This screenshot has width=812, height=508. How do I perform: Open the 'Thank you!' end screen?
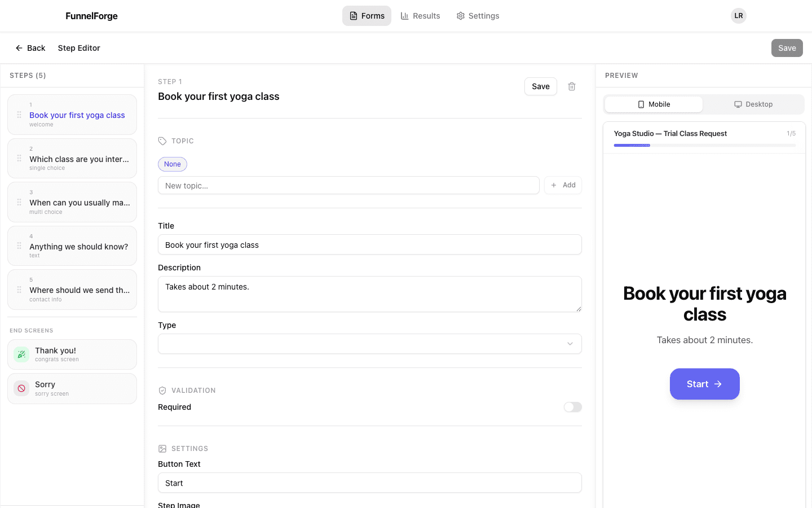point(72,354)
